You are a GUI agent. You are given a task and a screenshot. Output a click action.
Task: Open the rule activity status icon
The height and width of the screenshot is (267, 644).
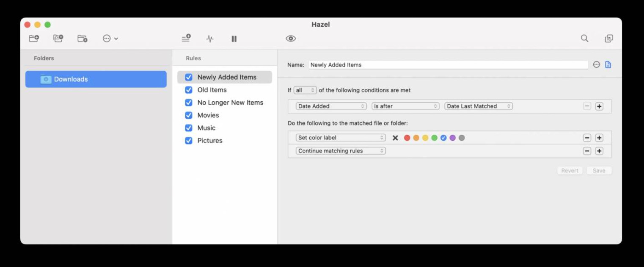tap(210, 39)
